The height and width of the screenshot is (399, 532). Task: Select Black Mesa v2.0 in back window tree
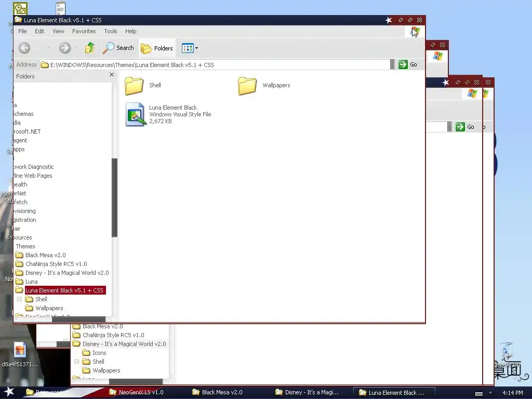[x=98, y=326]
